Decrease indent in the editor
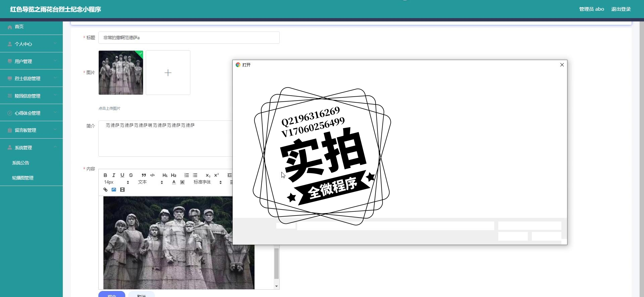 pyautogui.click(x=230, y=175)
